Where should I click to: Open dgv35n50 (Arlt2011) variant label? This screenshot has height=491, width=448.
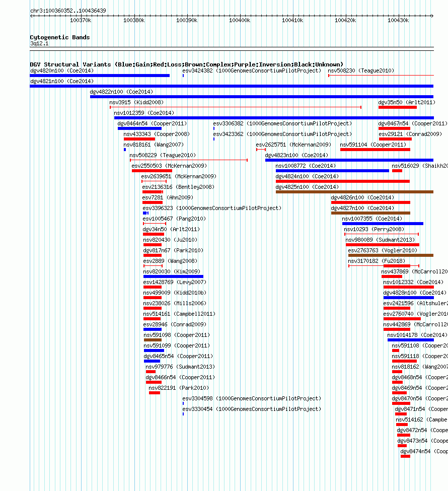point(407,102)
